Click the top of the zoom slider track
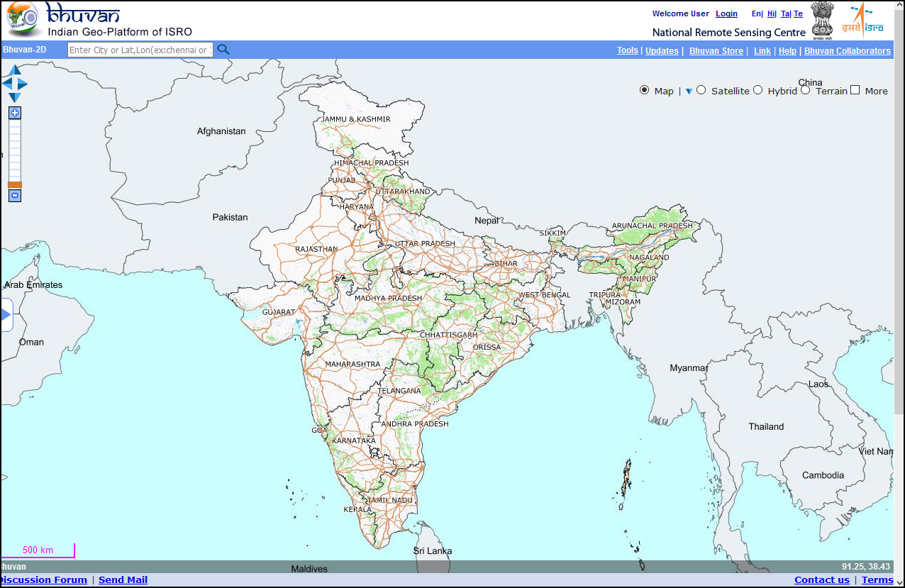This screenshot has height=588, width=905. (15, 123)
